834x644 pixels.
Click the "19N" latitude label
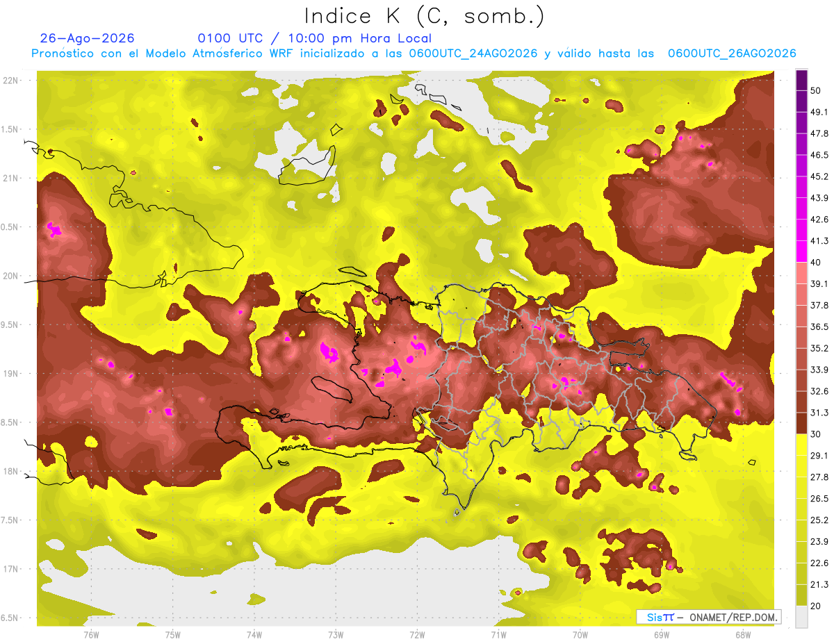tap(10, 373)
